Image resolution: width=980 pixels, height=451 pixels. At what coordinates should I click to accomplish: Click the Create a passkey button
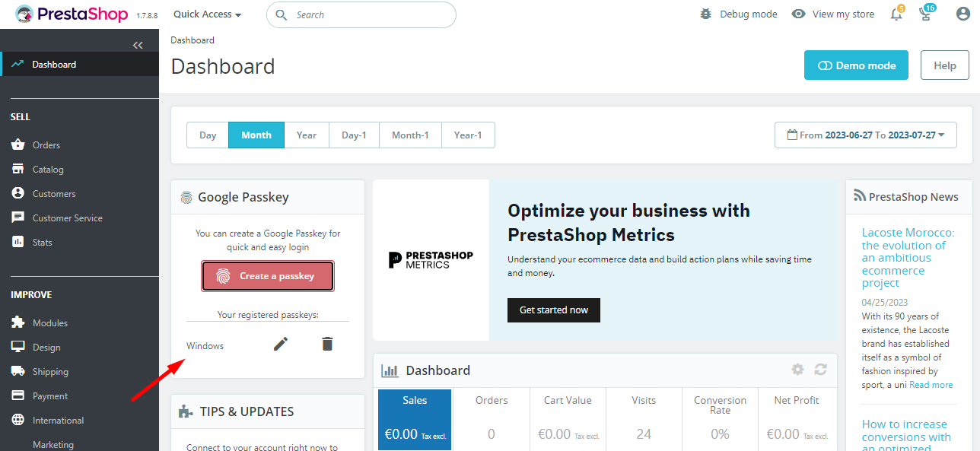click(268, 276)
